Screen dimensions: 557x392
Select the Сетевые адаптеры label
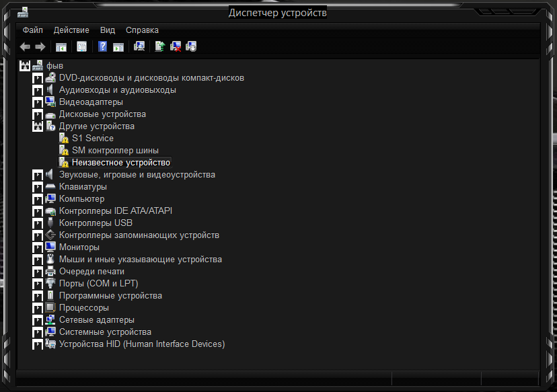point(97,319)
